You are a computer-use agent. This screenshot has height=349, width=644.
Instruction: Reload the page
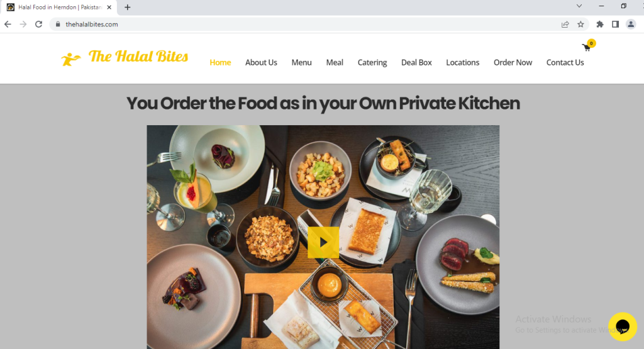[x=38, y=25]
